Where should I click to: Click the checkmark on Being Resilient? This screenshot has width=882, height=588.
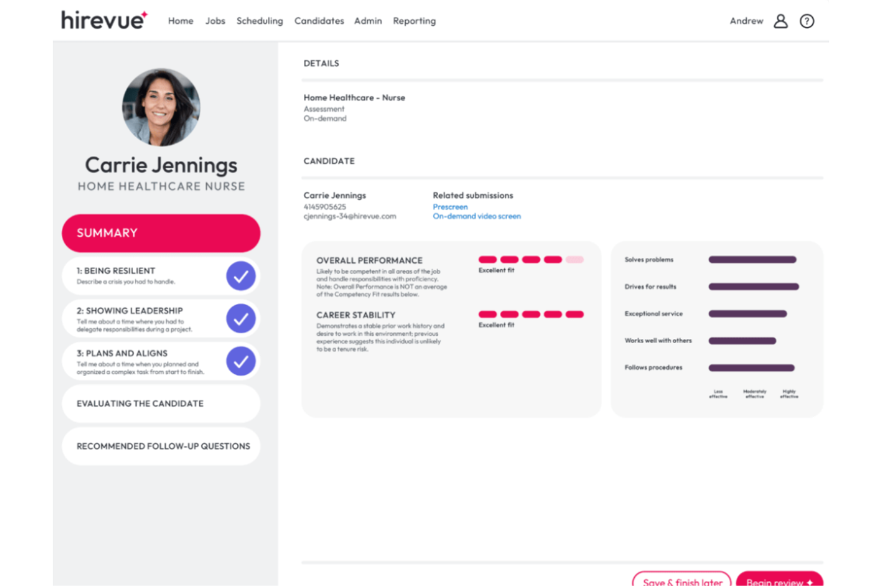241,276
